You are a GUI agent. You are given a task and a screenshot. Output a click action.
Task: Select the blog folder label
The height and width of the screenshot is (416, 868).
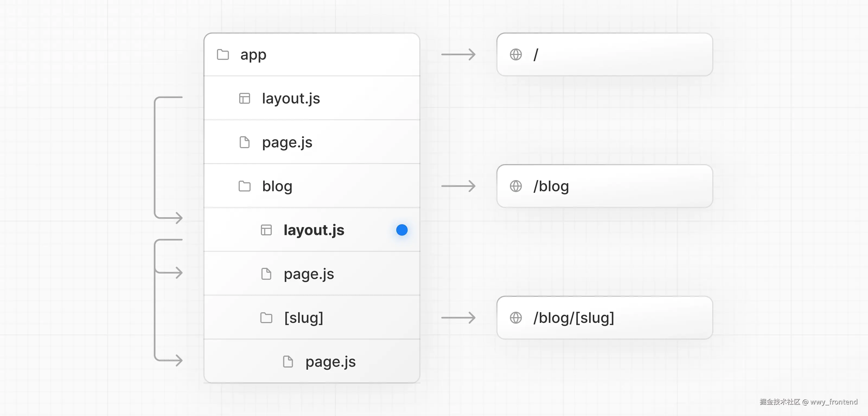pos(277,186)
